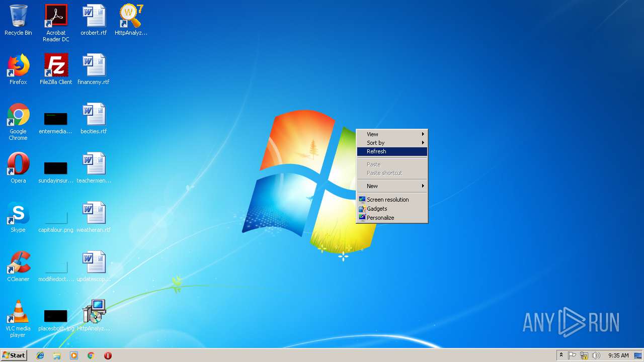Open Internet Explorer from the taskbar
Screen dimensions: 644x362
(x=40, y=355)
